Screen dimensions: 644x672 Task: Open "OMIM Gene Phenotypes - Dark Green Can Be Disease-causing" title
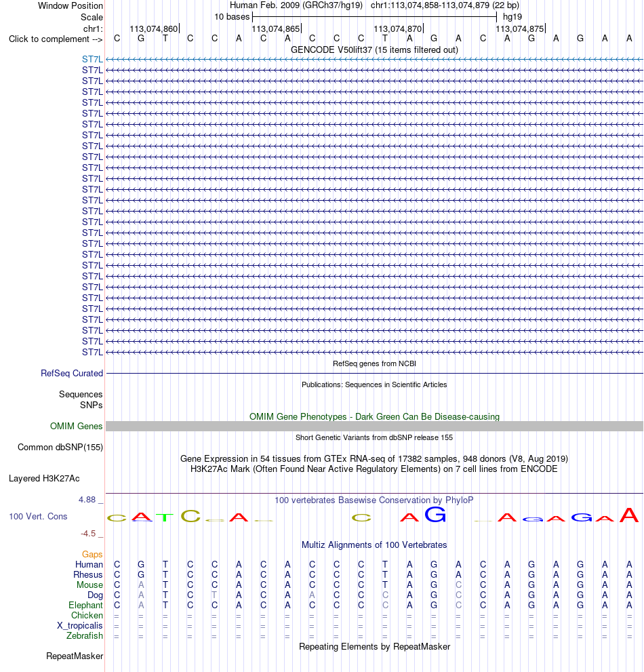pos(374,416)
